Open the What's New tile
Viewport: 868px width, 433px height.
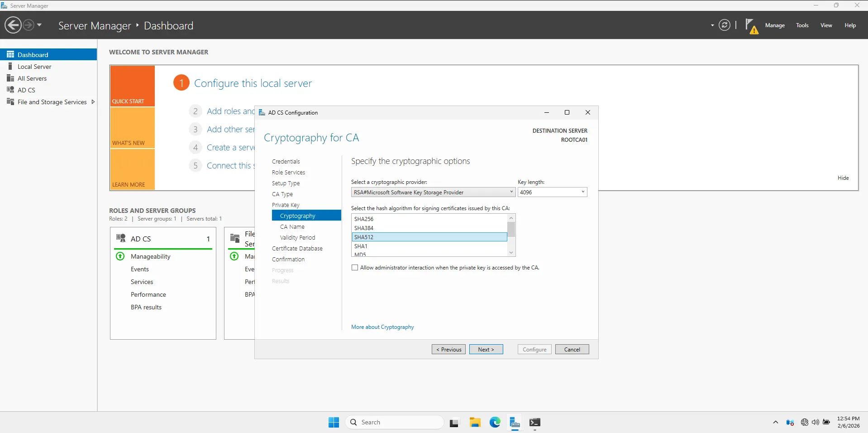click(132, 128)
